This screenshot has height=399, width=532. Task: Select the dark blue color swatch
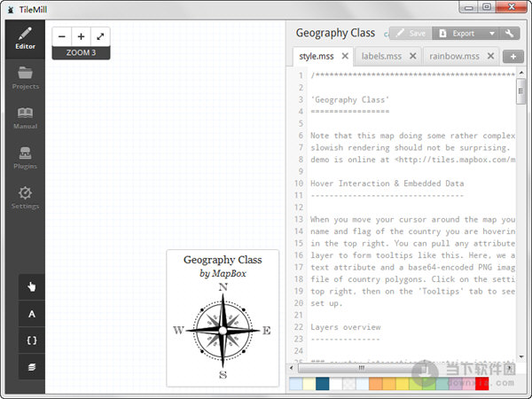click(x=323, y=384)
